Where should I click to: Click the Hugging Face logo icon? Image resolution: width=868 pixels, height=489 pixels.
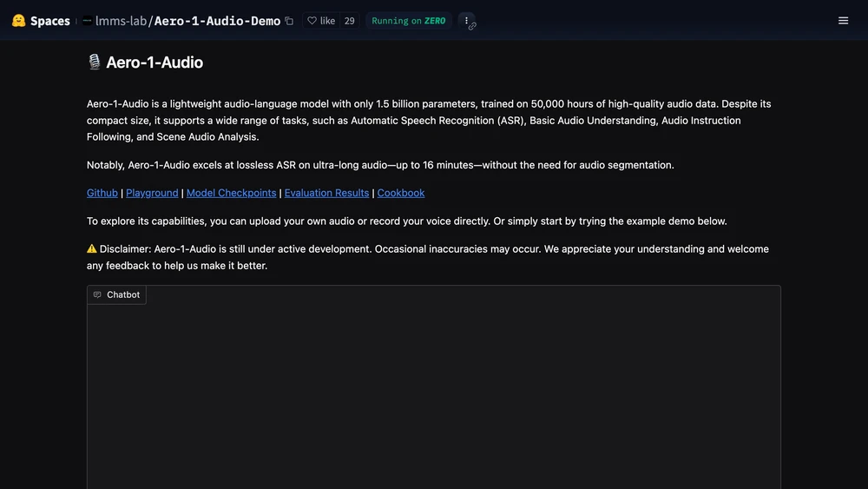point(19,21)
